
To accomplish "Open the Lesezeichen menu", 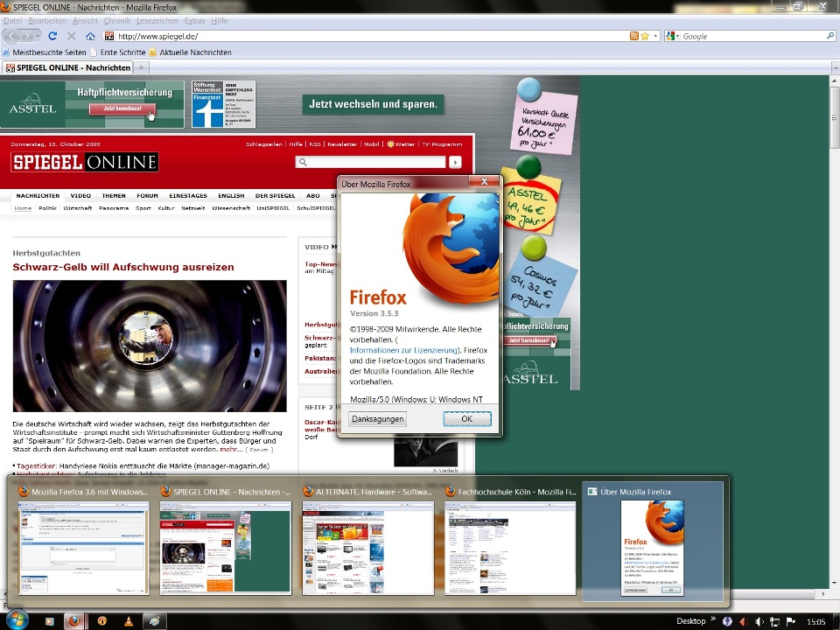I will pos(157,20).
